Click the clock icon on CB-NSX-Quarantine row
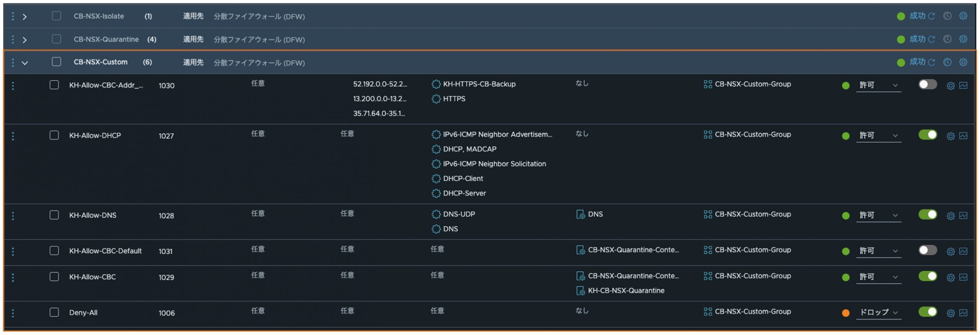The width and height of the screenshot is (980, 335). pos(947,39)
